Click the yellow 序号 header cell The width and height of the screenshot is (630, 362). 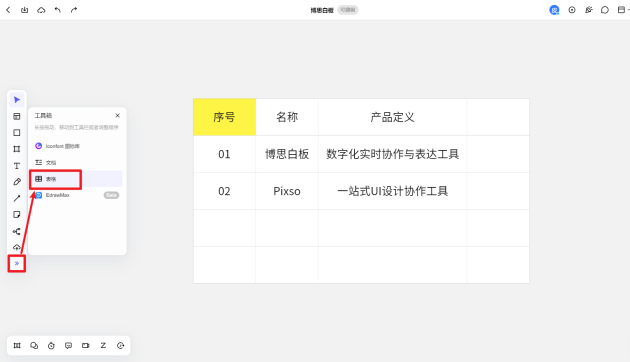(225, 117)
